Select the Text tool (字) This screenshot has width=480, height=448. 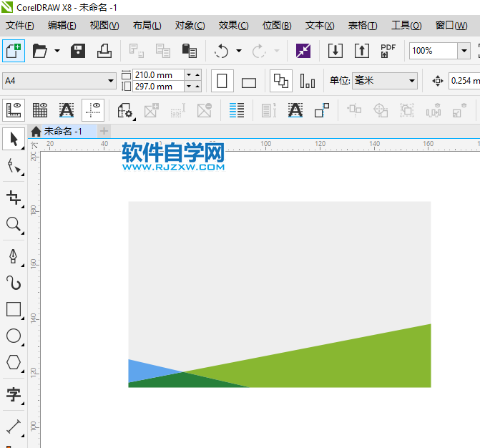[14, 394]
